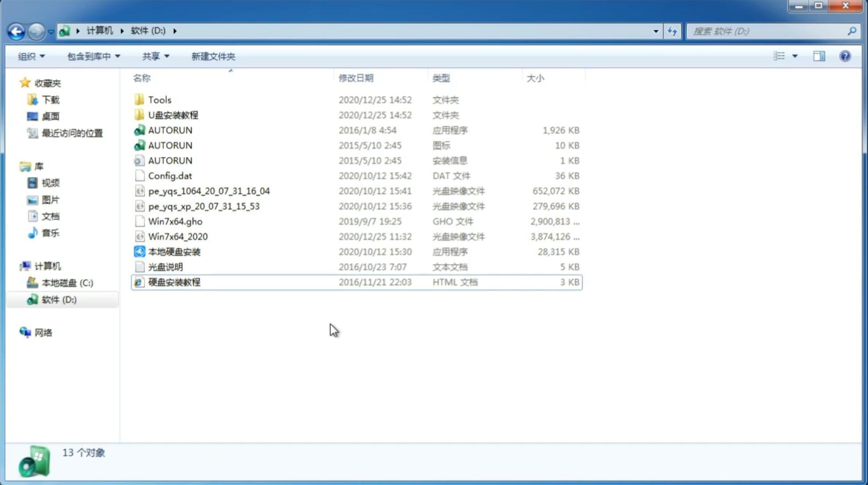Click 新建文件夹 button
The image size is (868, 485).
tap(214, 56)
